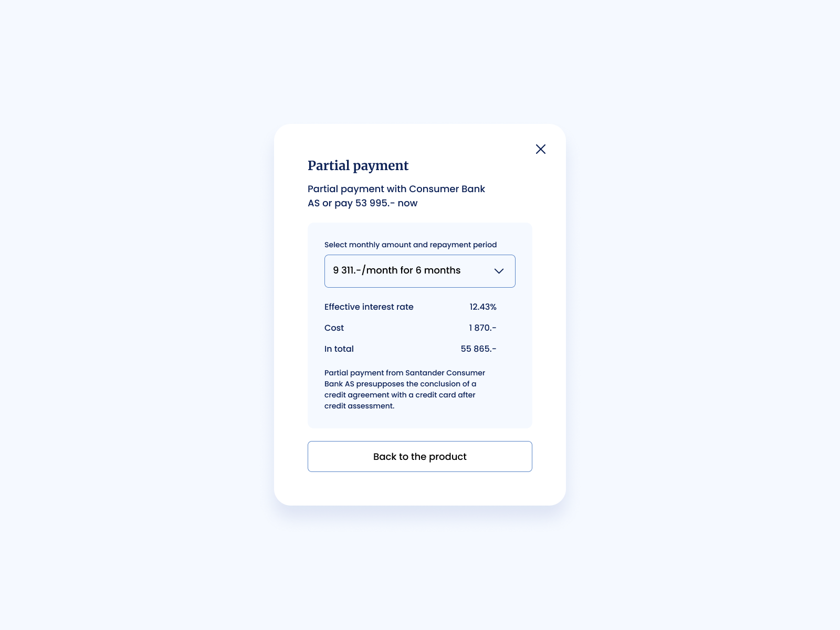Click the Partial payment heading
The width and height of the screenshot is (840, 630).
[x=358, y=165]
